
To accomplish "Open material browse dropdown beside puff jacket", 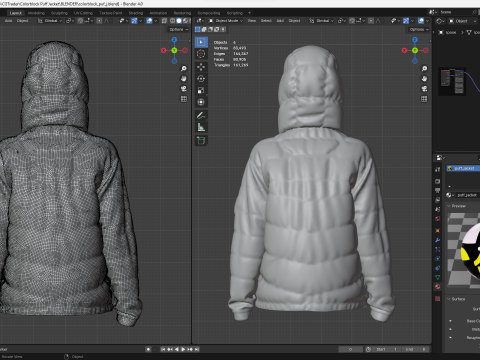I will pyautogui.click(x=450, y=195).
